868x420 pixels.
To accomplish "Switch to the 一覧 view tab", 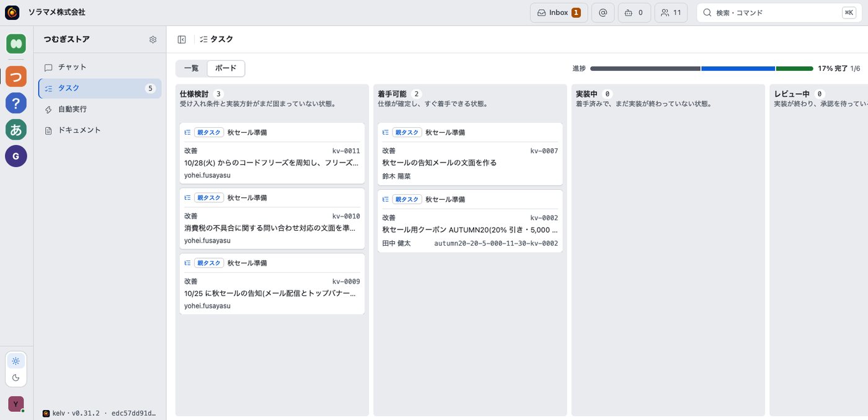I will coord(192,68).
